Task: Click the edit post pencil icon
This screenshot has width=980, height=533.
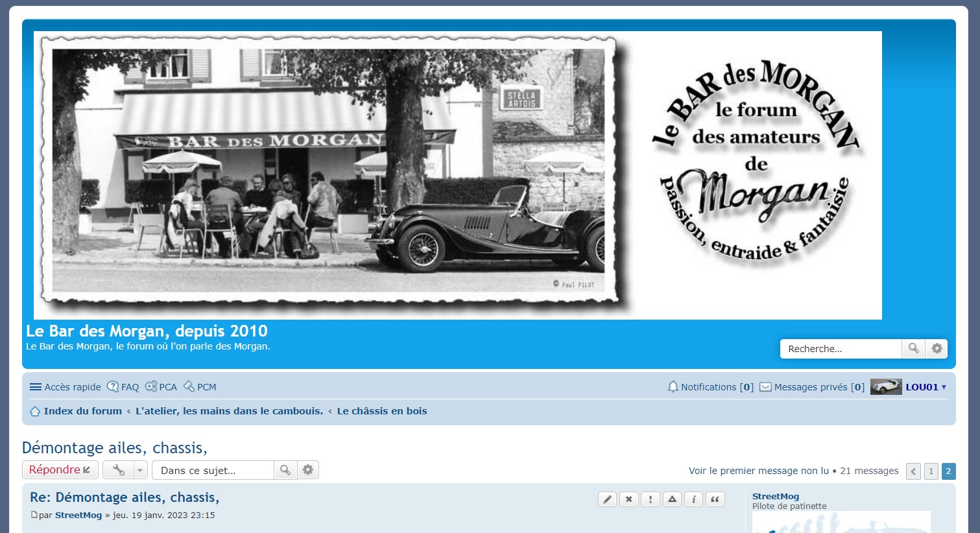Action: coord(607,499)
